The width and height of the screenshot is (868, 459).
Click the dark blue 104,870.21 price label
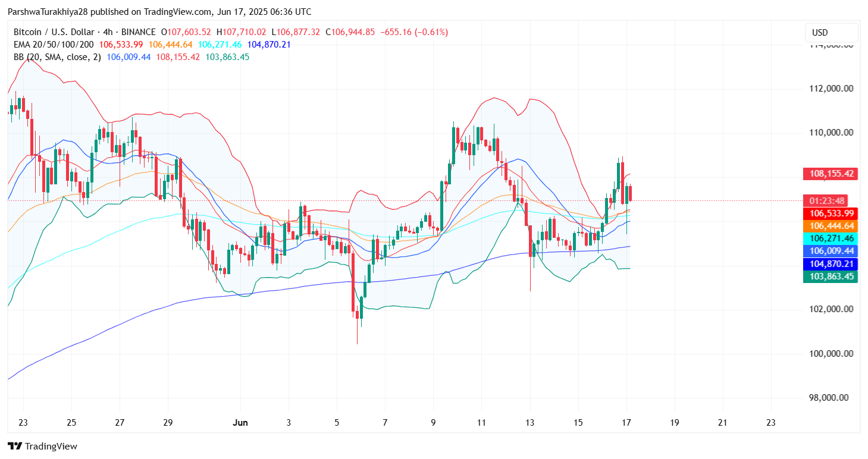tap(831, 264)
